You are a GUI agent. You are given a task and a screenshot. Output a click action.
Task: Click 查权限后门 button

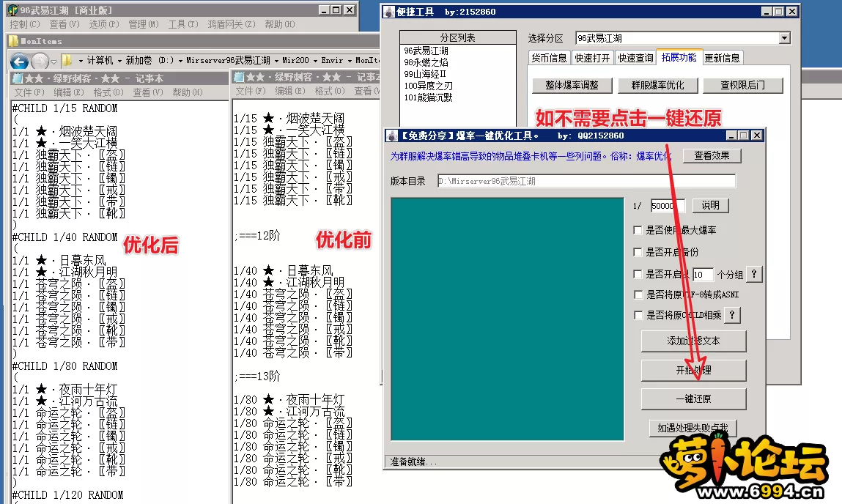[x=742, y=85]
